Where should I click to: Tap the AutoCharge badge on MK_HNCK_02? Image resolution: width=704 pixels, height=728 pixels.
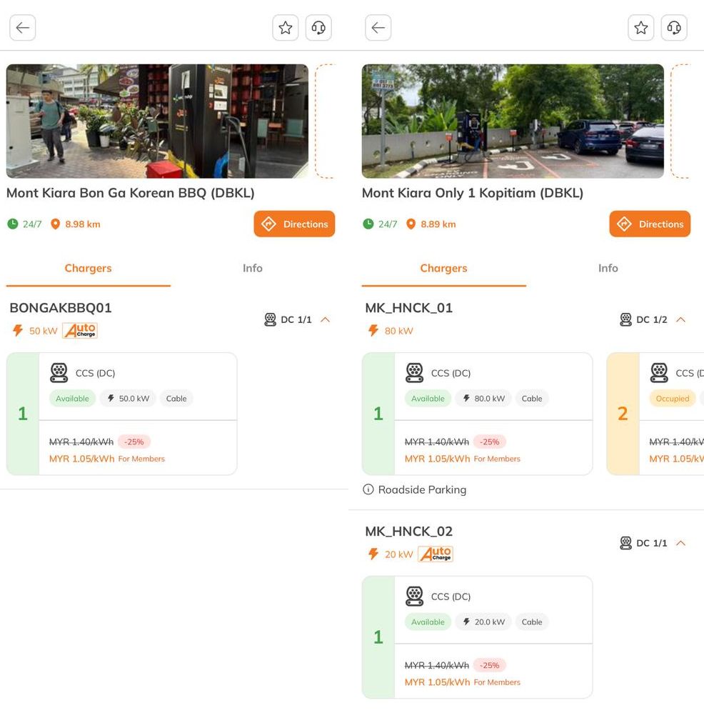tap(436, 554)
